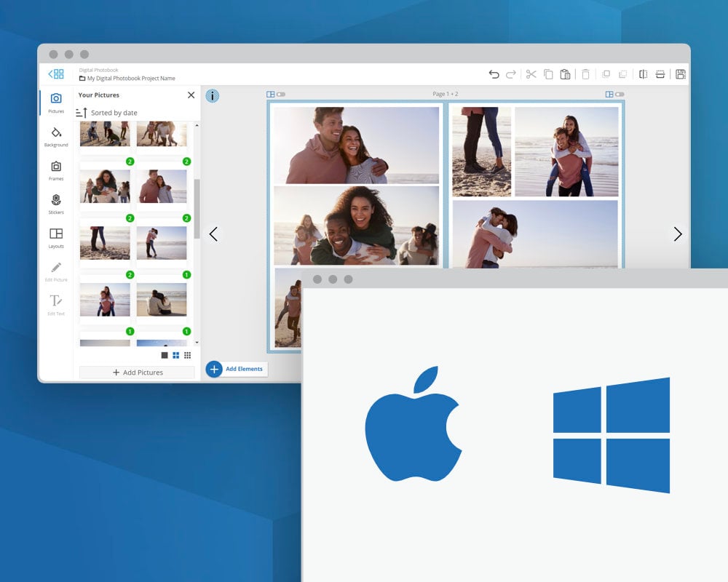
Task: Click the flip horizontal icon
Action: point(643,74)
